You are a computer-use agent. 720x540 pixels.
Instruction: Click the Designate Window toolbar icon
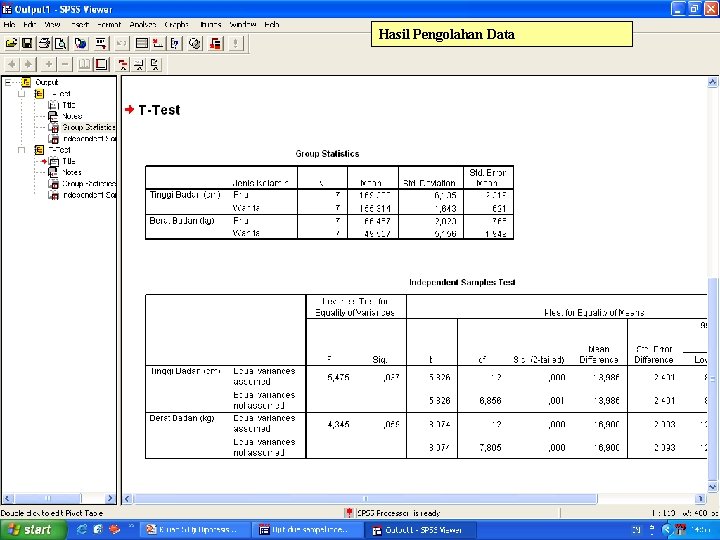click(x=236, y=43)
